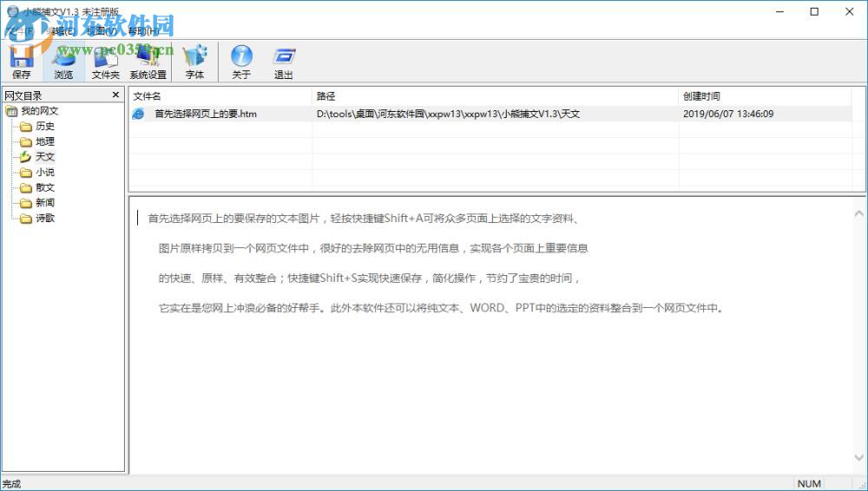Viewport: 868px width, 491px height.
Task: Open the 帮助(H) menu
Action: [143, 31]
